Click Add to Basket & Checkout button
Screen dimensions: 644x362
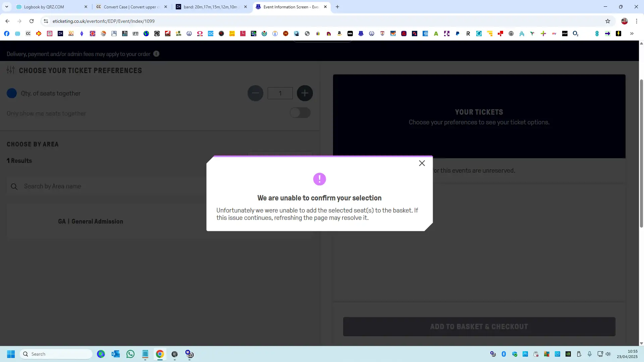(x=479, y=326)
